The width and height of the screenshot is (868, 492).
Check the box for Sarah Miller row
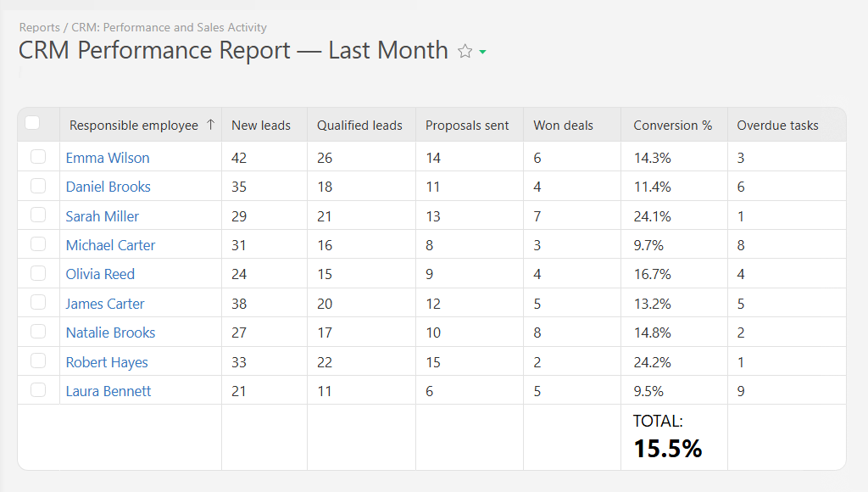pos(38,215)
